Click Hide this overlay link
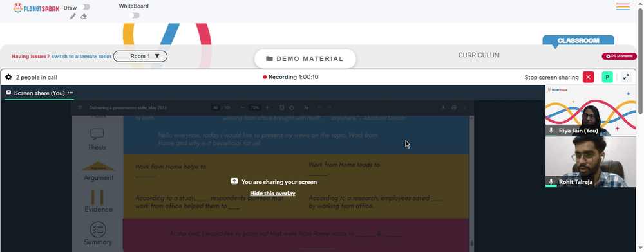644x252 pixels. (x=272, y=193)
